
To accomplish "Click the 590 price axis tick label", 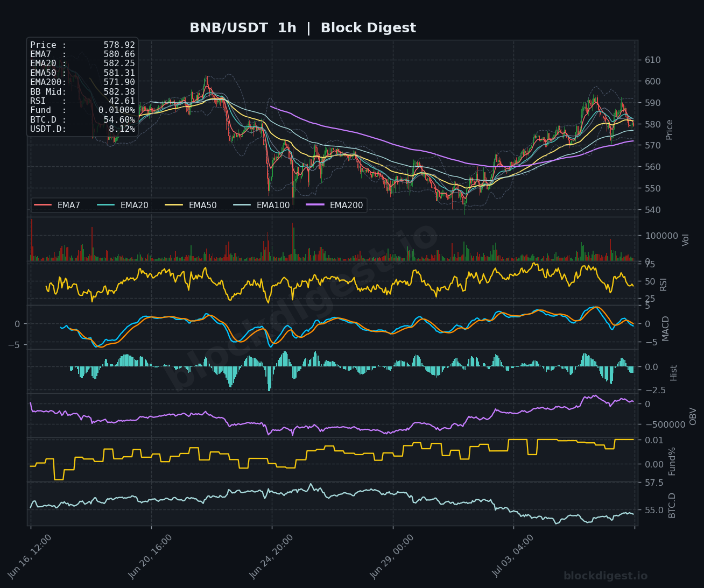I will pos(653,103).
